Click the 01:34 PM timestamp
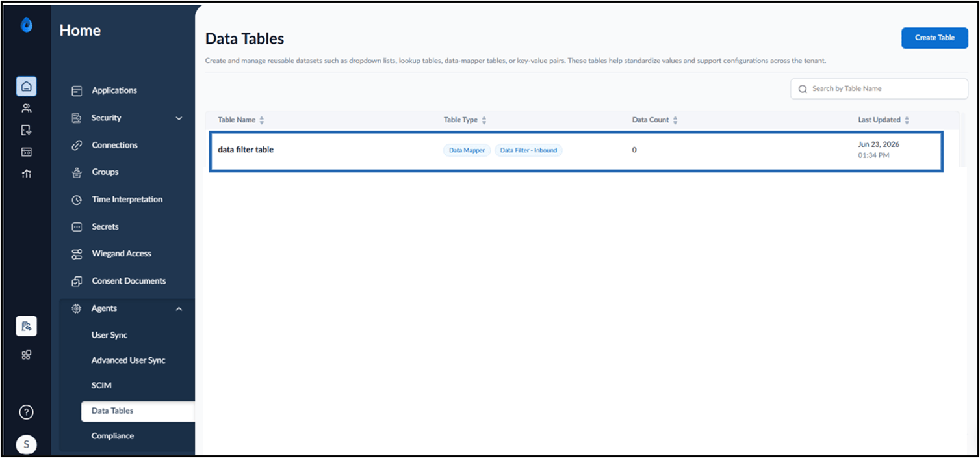 coord(874,156)
